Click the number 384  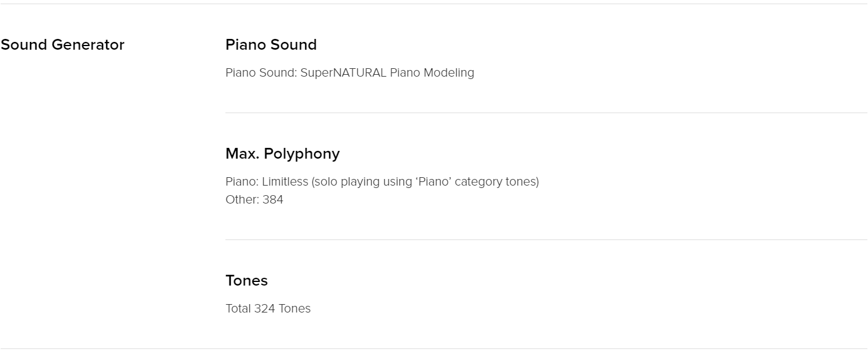point(273,200)
